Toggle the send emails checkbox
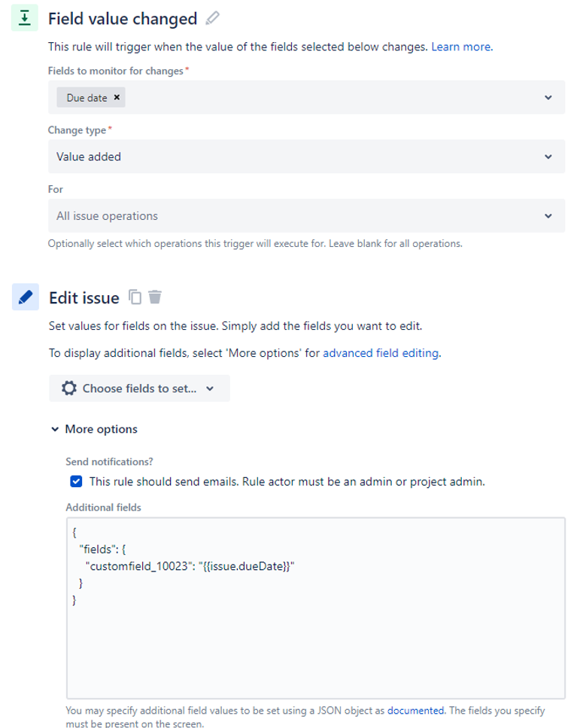Image resolution: width=577 pixels, height=728 pixels. click(77, 482)
